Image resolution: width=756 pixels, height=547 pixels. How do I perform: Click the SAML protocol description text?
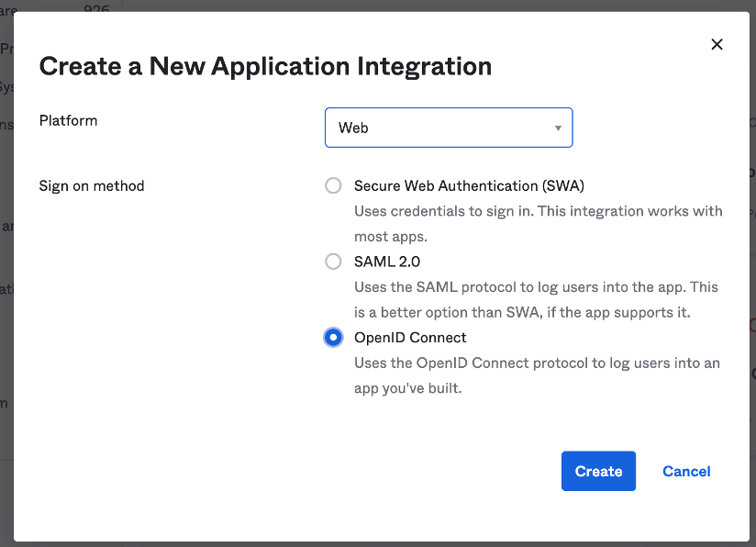536,287
